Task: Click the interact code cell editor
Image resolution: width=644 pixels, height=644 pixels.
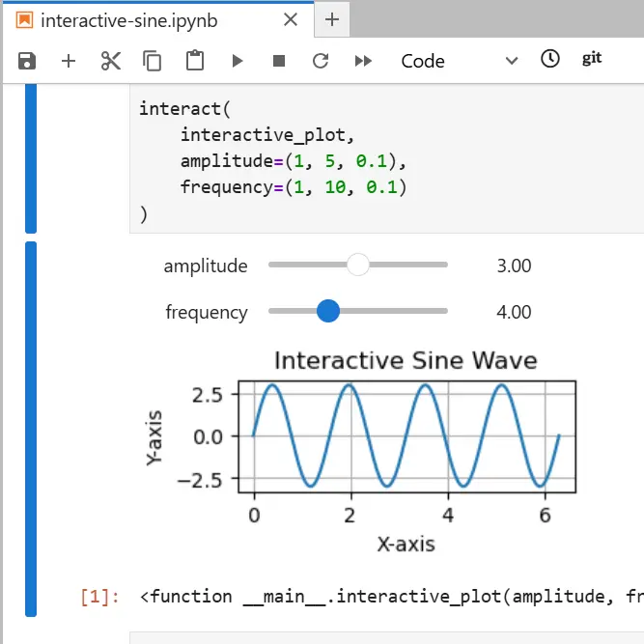Action: point(386,160)
